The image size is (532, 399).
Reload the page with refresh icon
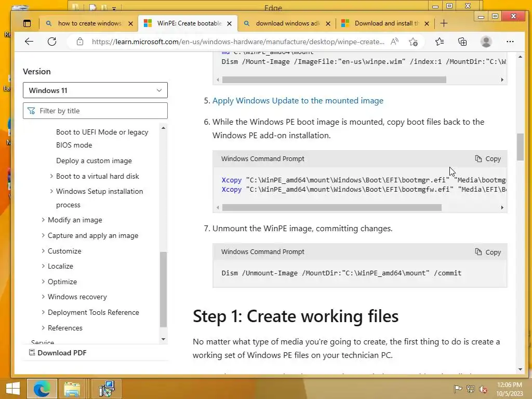coord(52,42)
